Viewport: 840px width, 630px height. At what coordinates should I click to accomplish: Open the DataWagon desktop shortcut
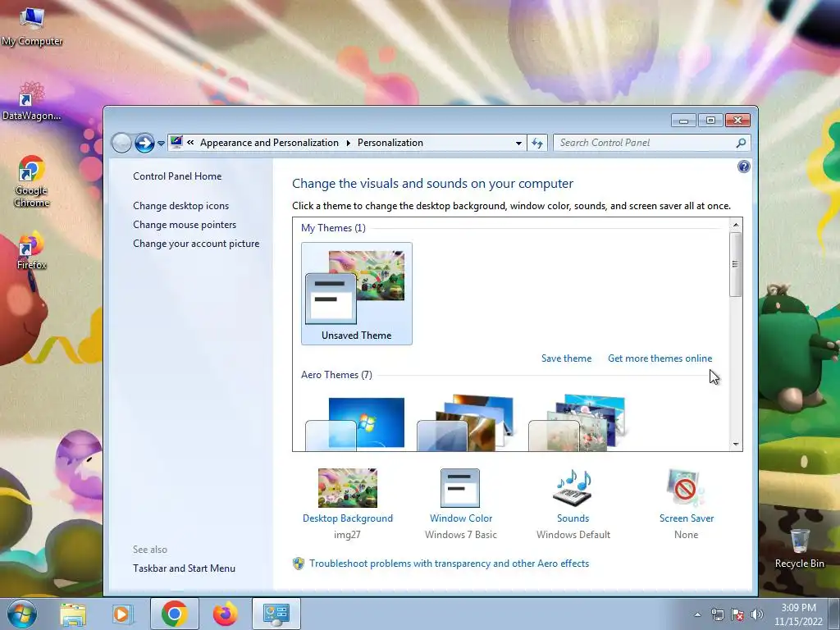(32, 101)
